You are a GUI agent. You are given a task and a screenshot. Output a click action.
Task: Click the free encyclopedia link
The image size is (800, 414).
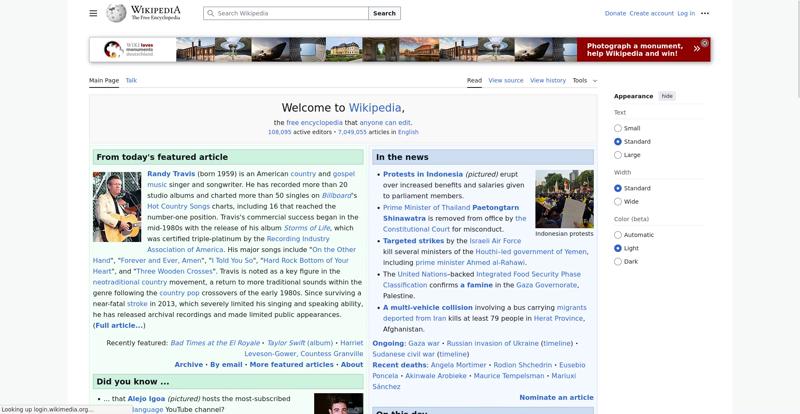pos(314,123)
